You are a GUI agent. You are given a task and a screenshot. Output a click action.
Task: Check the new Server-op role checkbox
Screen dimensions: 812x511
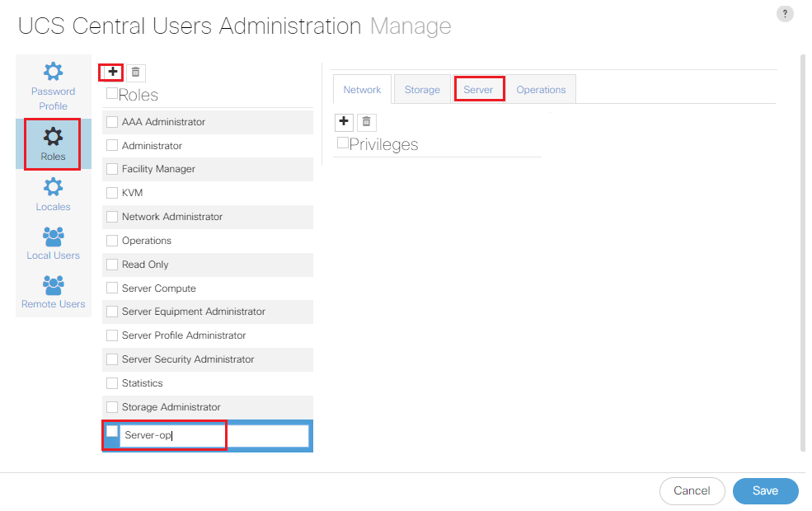point(112,431)
